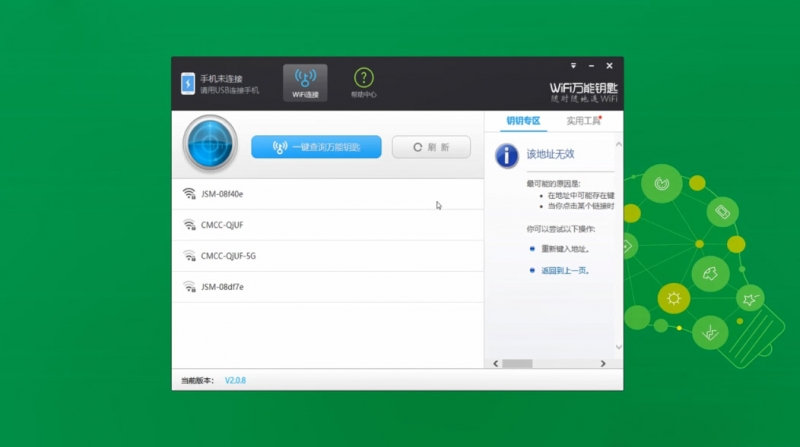Click the 手机未连接 status text
The width and height of the screenshot is (800, 447).
[x=221, y=79]
